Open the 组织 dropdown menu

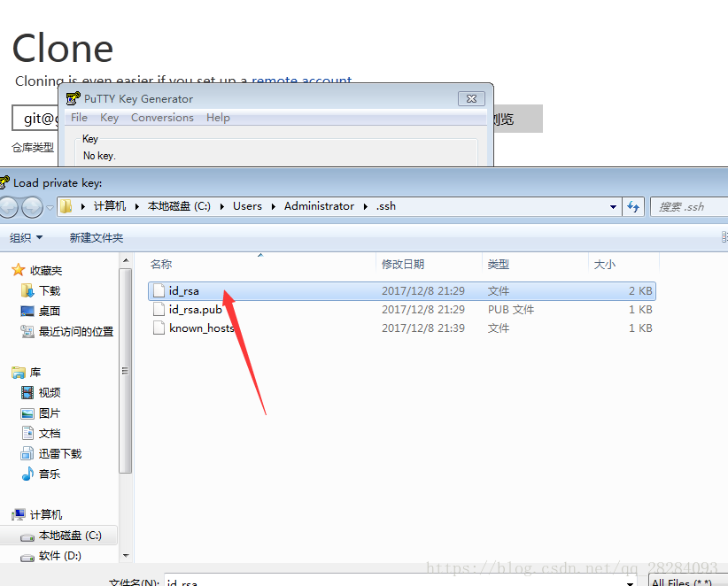click(26, 237)
